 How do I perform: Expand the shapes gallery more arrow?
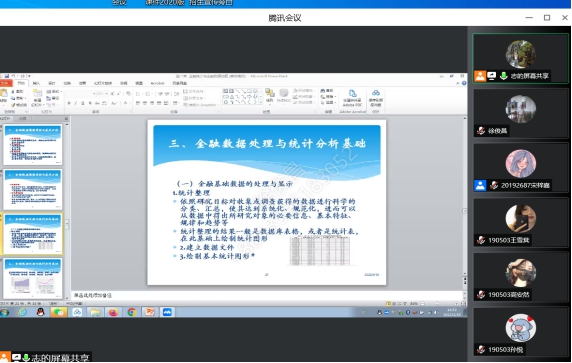click(260, 102)
